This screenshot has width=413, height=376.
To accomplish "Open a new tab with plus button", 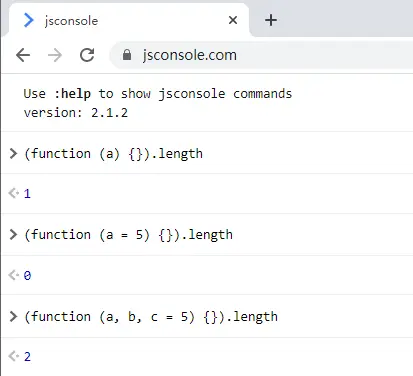I will click(271, 20).
